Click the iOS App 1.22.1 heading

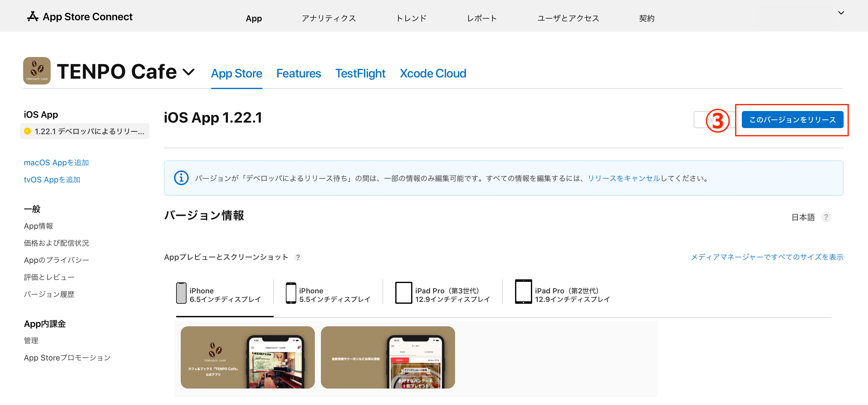point(213,118)
